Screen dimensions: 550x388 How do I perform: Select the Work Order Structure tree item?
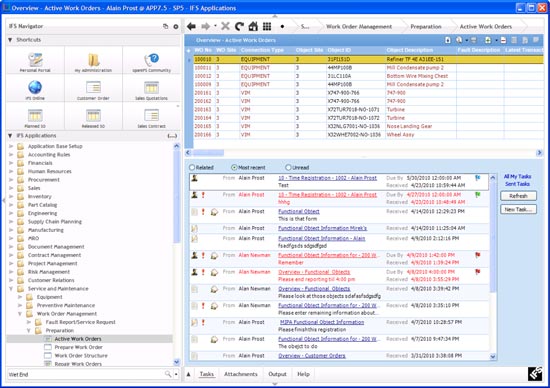(81, 356)
